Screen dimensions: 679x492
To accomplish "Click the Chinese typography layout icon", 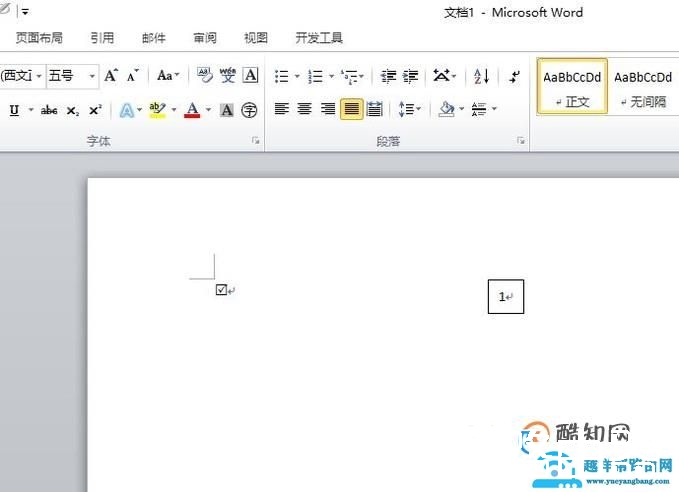I will [479, 109].
